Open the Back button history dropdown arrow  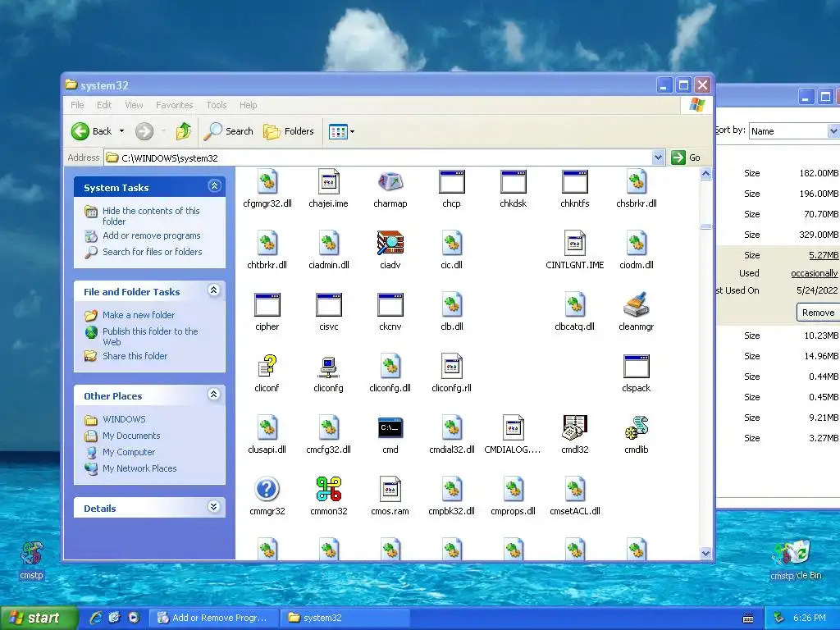[x=121, y=131]
